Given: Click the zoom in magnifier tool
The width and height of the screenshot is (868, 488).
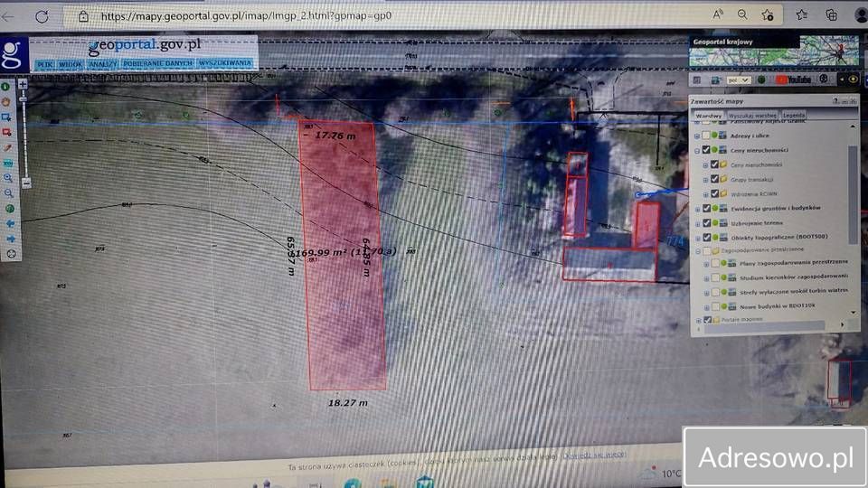Looking at the screenshot, I should click(x=8, y=178).
